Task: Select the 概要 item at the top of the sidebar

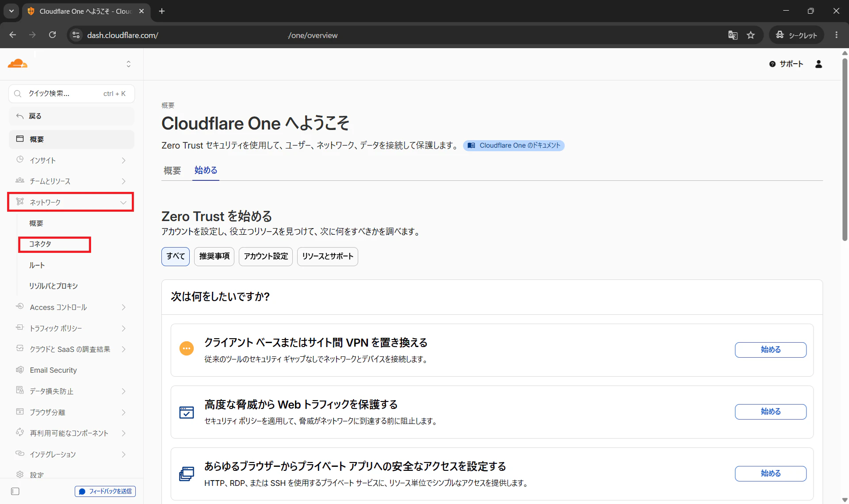Action: [x=72, y=139]
